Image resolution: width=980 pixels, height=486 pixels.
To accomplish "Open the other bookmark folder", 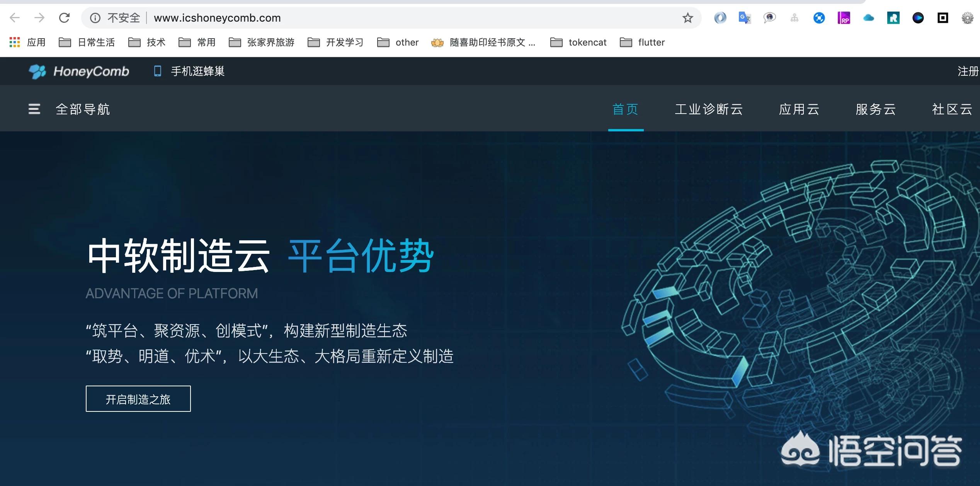I will click(x=398, y=42).
